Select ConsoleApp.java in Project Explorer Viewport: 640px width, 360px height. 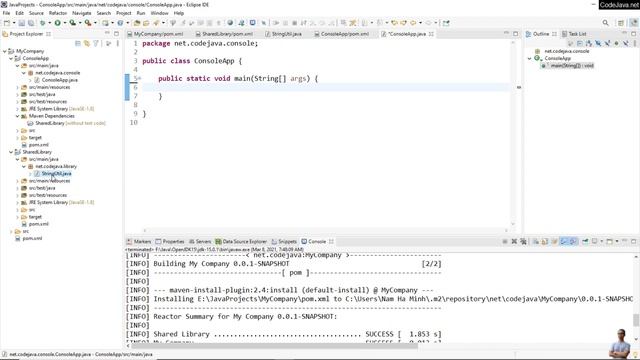coord(60,80)
